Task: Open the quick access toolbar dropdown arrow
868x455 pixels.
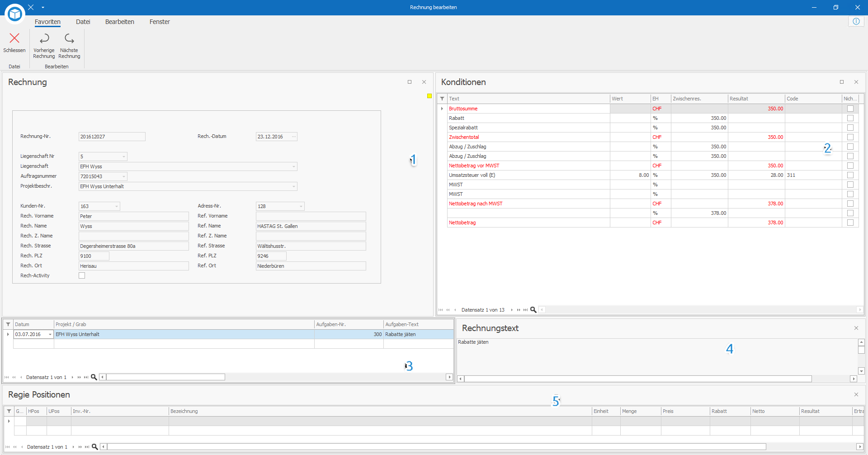Action: tap(43, 7)
